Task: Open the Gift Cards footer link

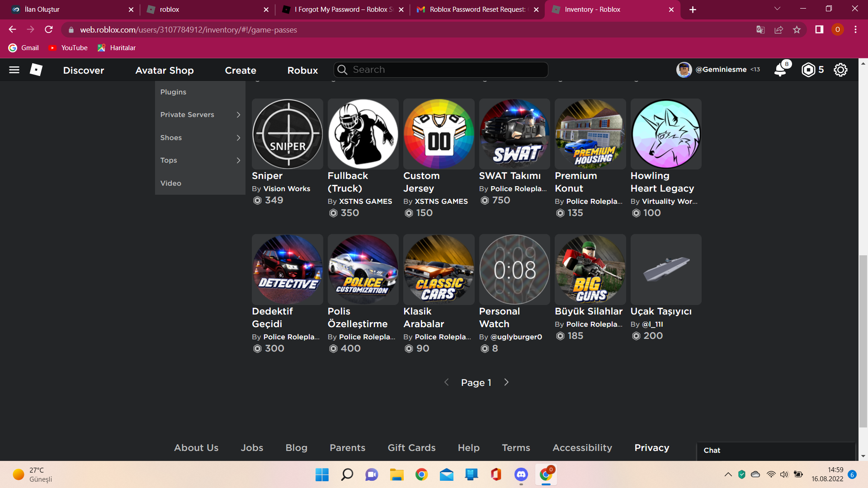Action: click(x=411, y=448)
